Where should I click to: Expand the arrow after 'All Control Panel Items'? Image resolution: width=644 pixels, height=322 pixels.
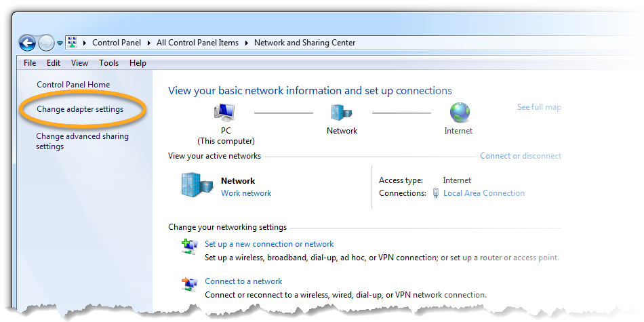pos(246,43)
